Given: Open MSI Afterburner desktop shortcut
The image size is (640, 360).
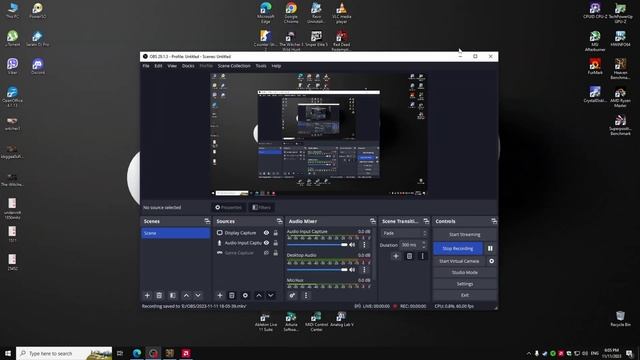Looking at the screenshot, I should (595, 41).
